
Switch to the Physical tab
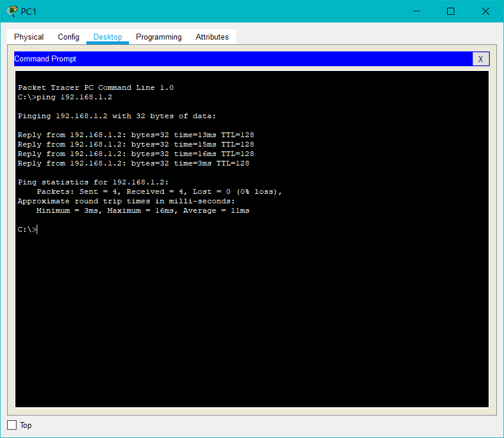(29, 37)
